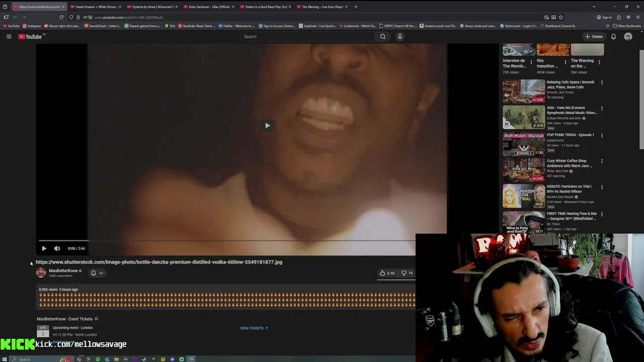Viewport: 644px width, 362px height.
Task: Click the Create button
Action: (594, 36)
